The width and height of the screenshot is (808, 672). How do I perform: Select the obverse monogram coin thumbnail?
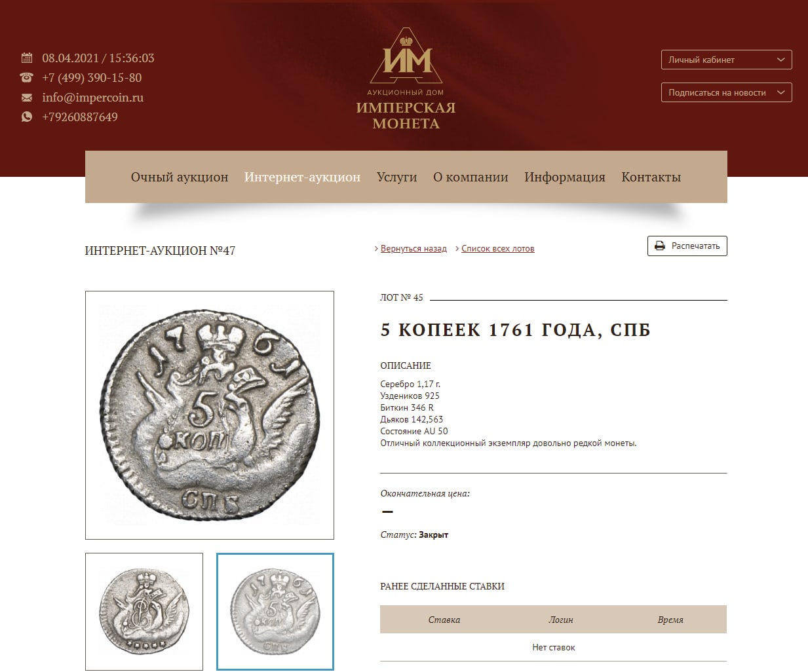point(144,612)
